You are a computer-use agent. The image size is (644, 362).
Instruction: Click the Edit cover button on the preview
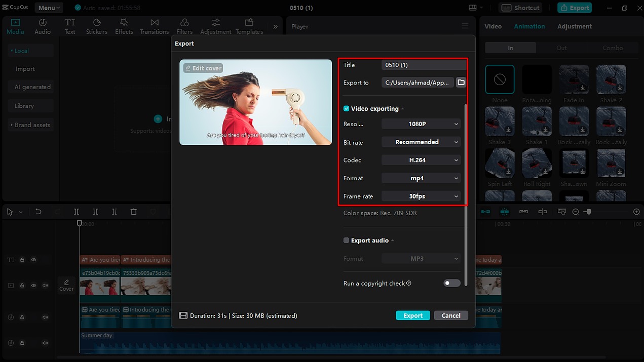(203, 67)
